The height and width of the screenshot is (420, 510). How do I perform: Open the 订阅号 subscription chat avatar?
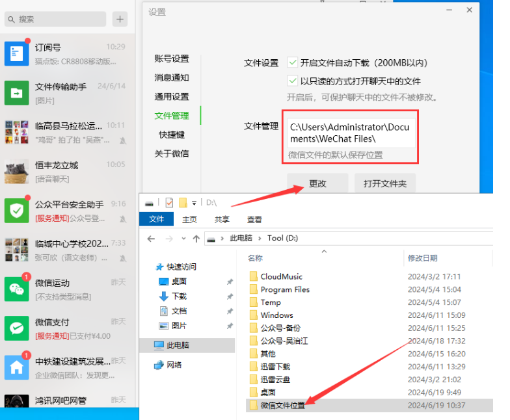[17, 53]
